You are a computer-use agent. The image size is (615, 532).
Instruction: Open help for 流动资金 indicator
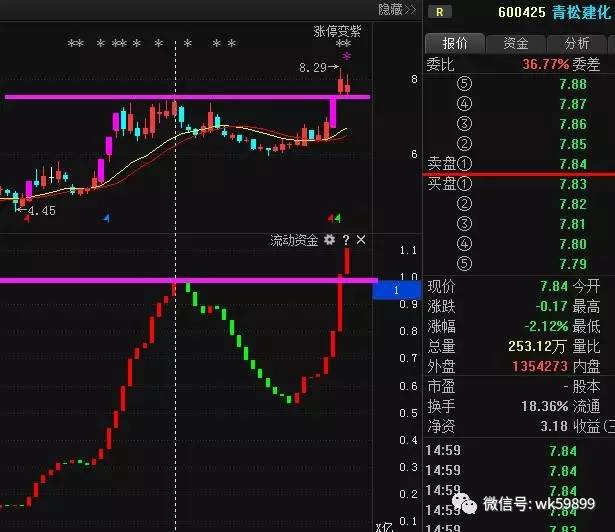tap(346, 240)
